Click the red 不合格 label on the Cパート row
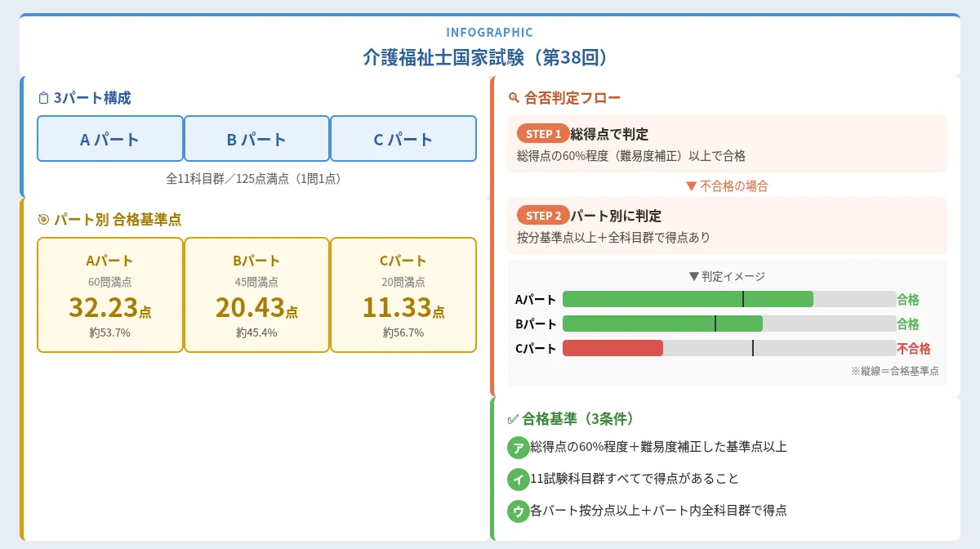Viewport: 980px width, 549px height. pyautogui.click(x=914, y=348)
